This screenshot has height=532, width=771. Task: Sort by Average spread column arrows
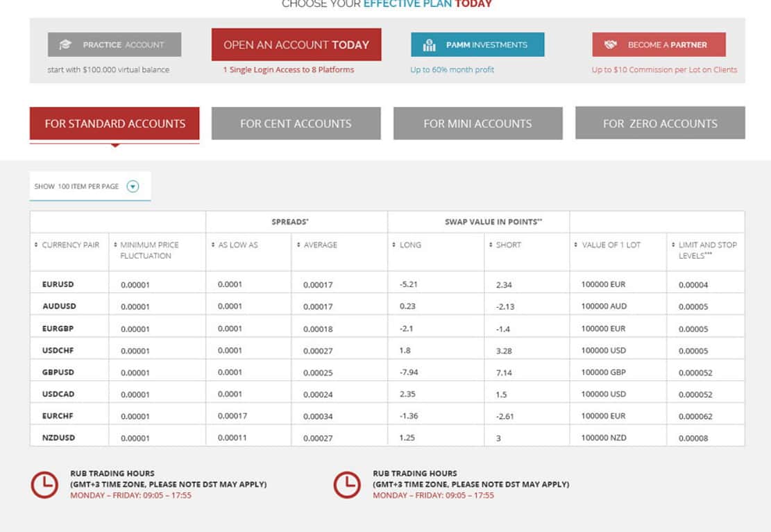click(298, 245)
